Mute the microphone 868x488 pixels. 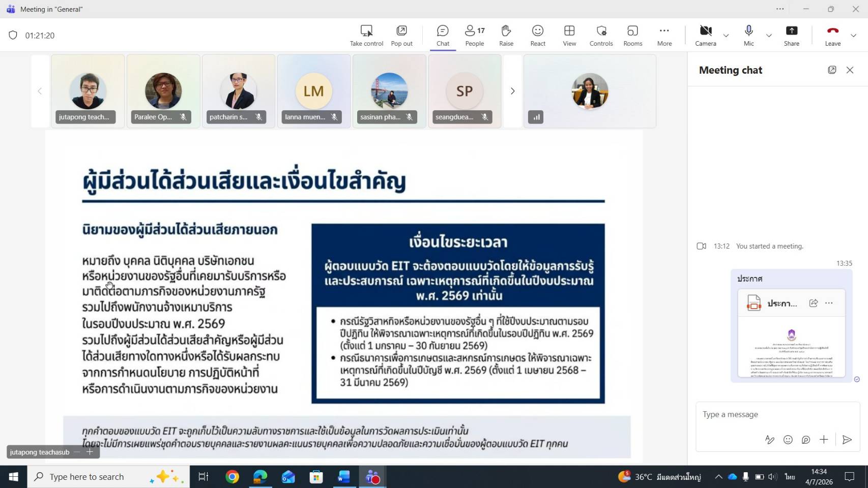point(748,36)
